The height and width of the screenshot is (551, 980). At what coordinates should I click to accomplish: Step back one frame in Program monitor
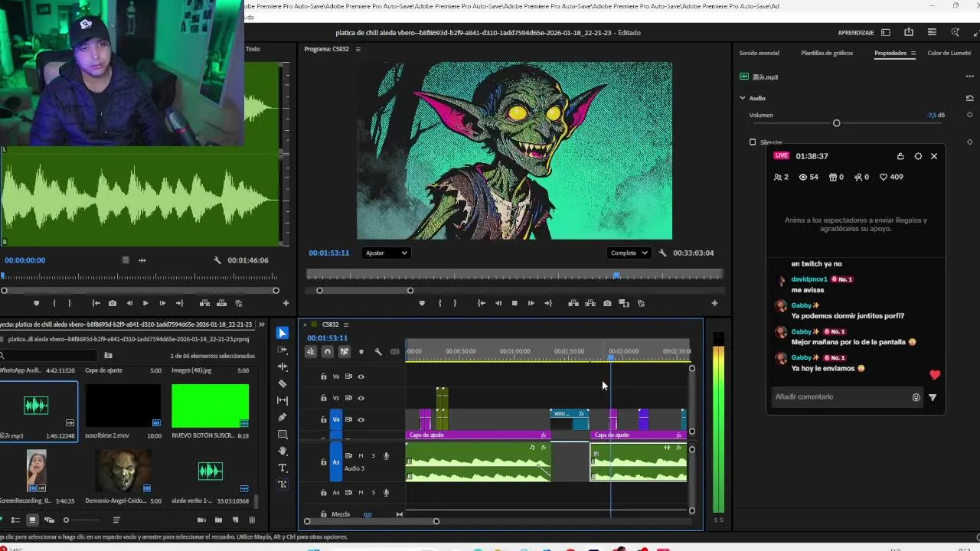coord(498,303)
